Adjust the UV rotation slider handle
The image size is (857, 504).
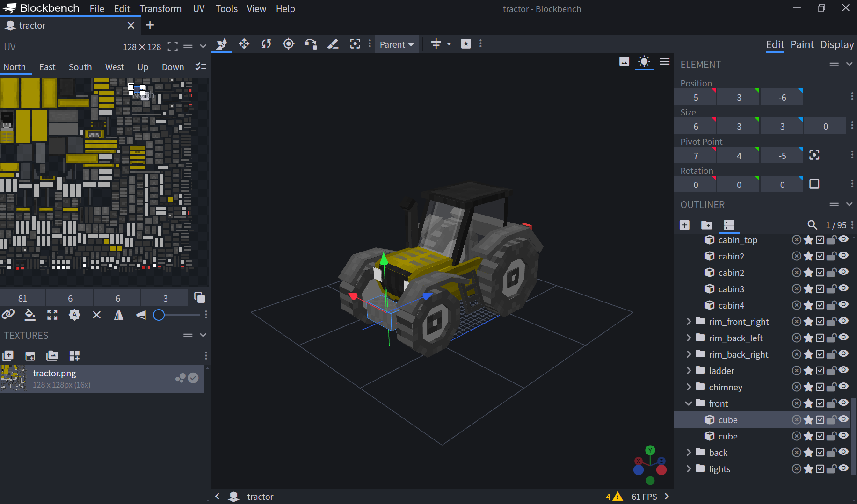[x=159, y=315]
